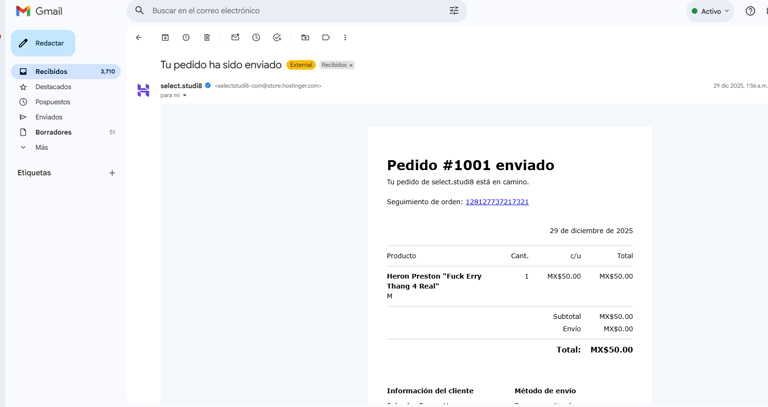Viewport: 768px width, 407px height.
Task: Click the date '29 de diciembre de 2025'
Action: 591,231
